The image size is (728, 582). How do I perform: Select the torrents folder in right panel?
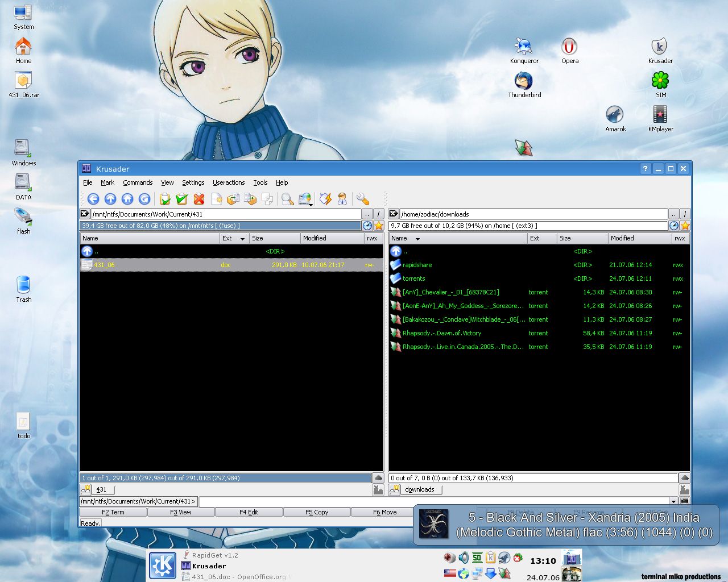pyautogui.click(x=539, y=278)
